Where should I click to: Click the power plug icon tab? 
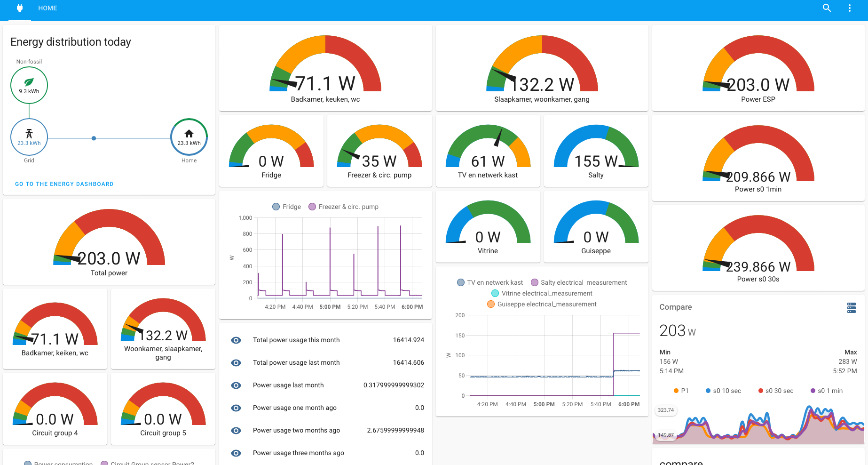[x=20, y=8]
